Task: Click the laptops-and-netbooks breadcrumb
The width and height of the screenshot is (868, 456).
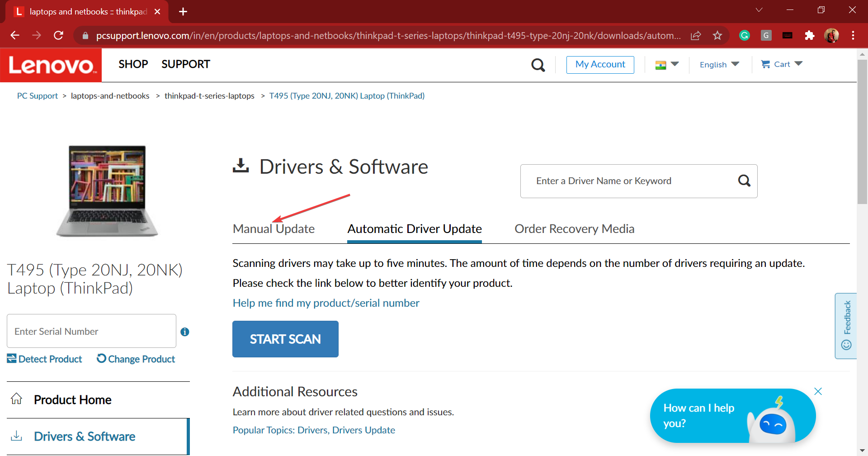Action: click(110, 96)
